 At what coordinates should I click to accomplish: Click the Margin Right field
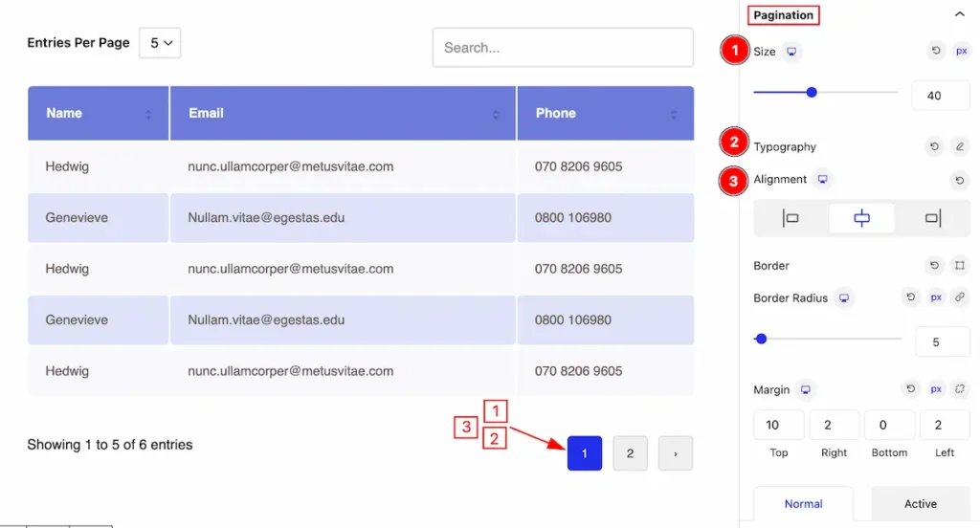pyautogui.click(x=834, y=425)
